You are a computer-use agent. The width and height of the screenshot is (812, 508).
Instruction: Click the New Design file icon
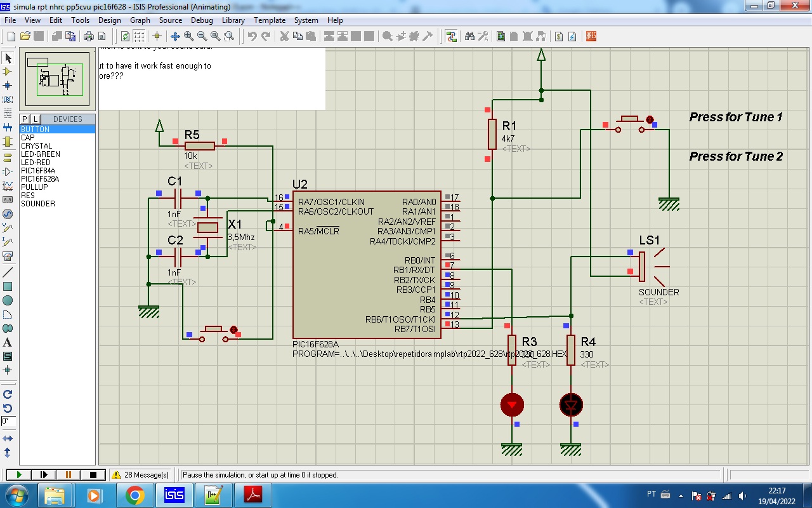point(11,36)
